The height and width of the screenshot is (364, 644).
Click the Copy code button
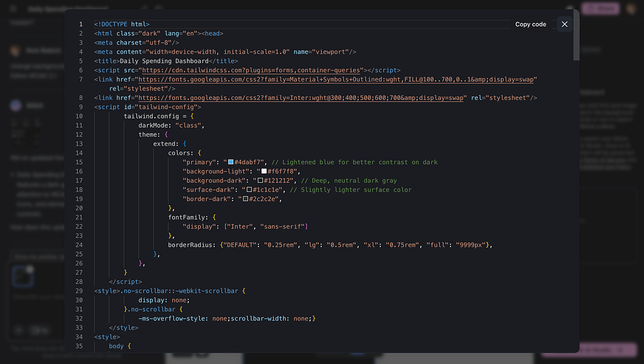(x=530, y=25)
